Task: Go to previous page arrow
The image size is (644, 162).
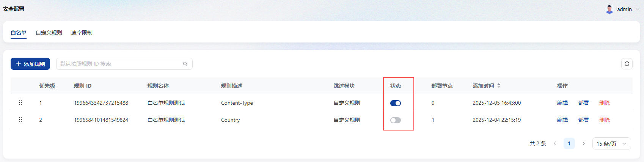Action: [555, 143]
